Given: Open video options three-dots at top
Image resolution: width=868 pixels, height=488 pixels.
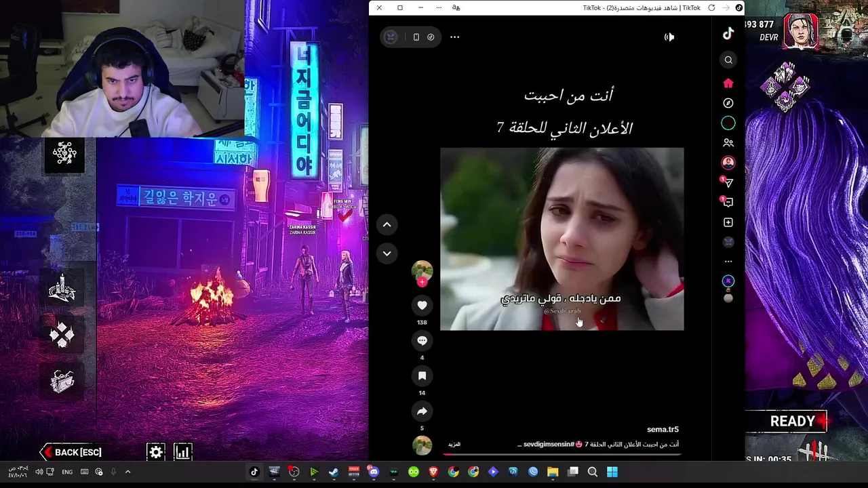Looking at the screenshot, I should tap(454, 37).
